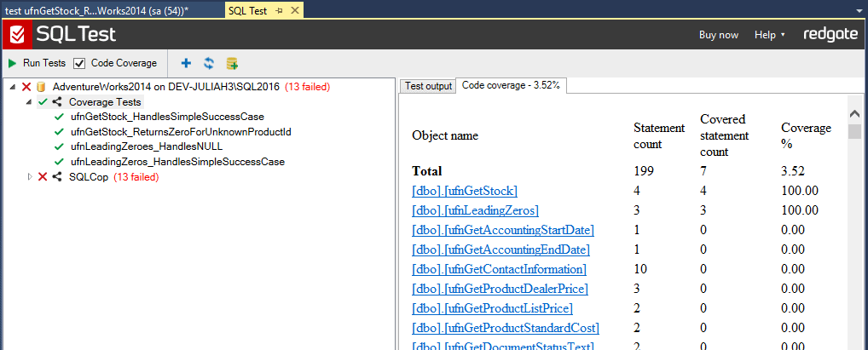The width and height of the screenshot is (868, 350).
Task: Click the blue plus add test icon
Action: tap(187, 64)
